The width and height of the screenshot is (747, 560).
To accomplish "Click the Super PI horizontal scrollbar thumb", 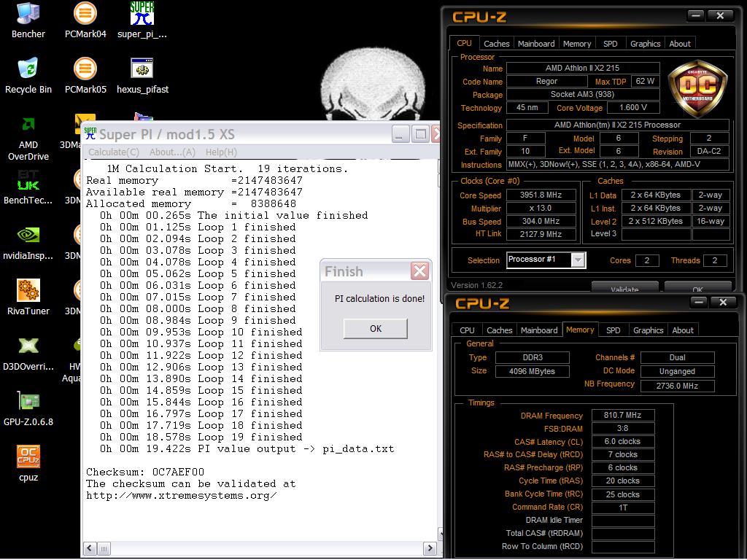I will (104, 548).
